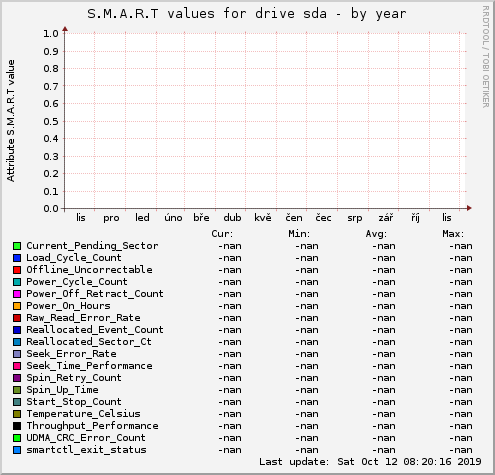Click the úno month label on axis
The width and height of the screenshot is (495, 475).
pyautogui.click(x=173, y=218)
